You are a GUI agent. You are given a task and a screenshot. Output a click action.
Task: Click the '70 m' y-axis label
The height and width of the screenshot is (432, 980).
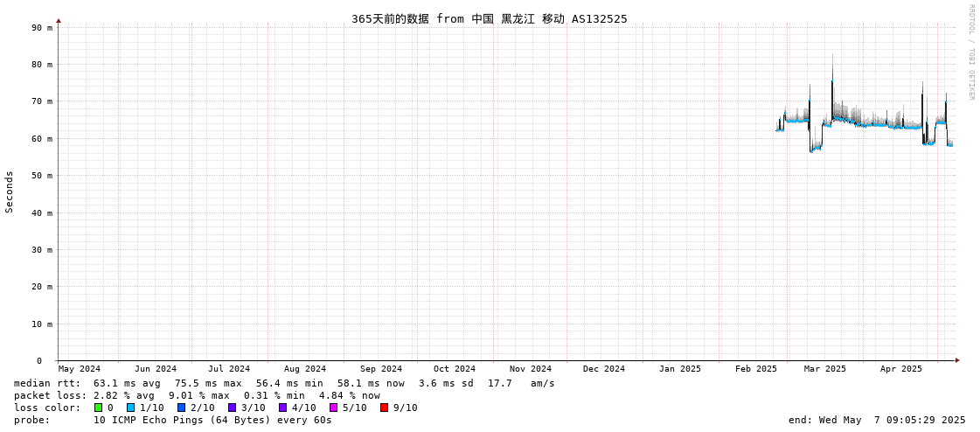pyautogui.click(x=41, y=101)
